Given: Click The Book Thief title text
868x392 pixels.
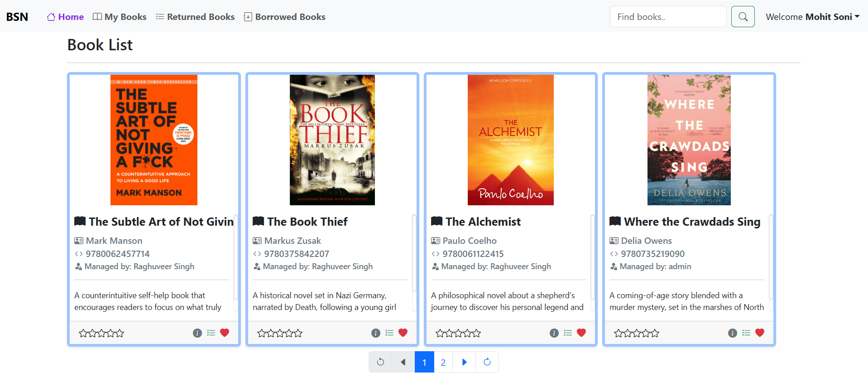Looking at the screenshot, I should click(x=307, y=222).
